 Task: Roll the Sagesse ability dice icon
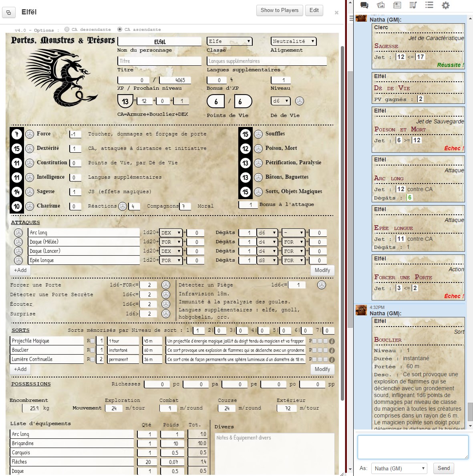click(29, 192)
